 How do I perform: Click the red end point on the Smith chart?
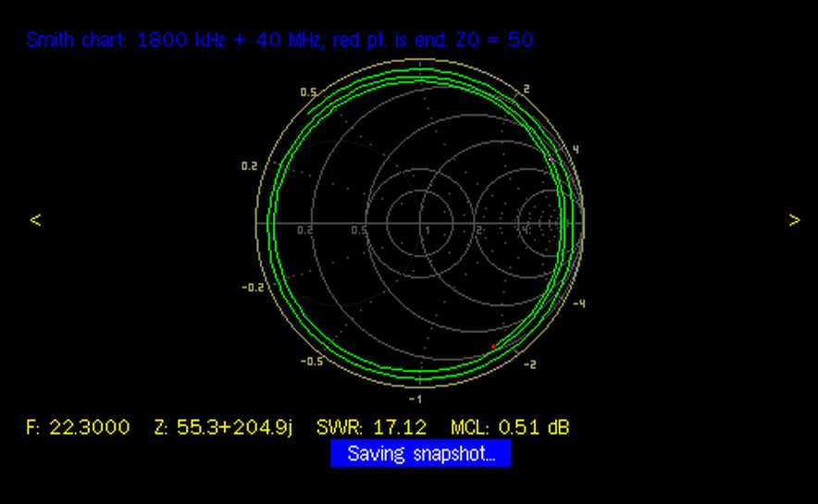[x=493, y=347]
